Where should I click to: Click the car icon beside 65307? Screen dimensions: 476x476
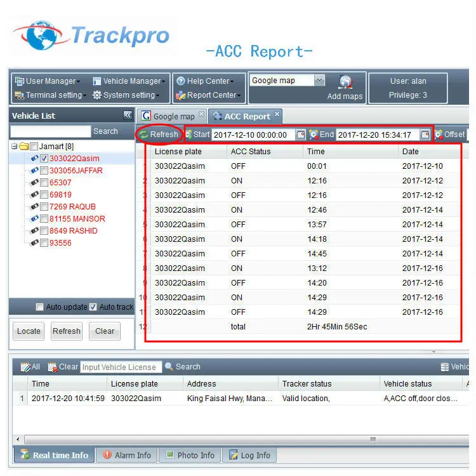(34, 182)
